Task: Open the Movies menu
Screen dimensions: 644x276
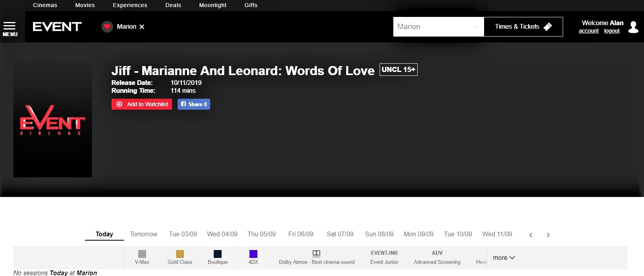Action: pos(85,5)
